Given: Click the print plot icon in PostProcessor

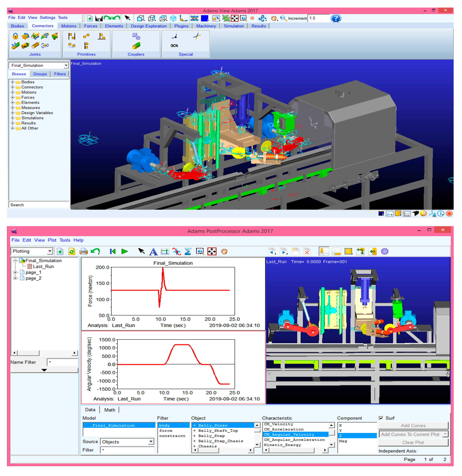Looking at the screenshot, I should (83, 251).
